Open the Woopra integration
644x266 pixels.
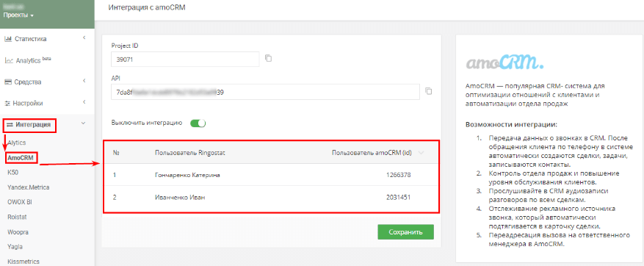18,232
